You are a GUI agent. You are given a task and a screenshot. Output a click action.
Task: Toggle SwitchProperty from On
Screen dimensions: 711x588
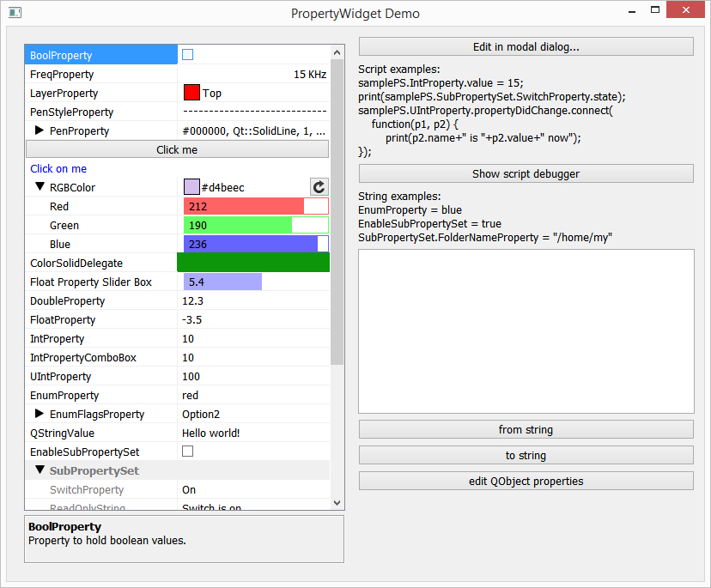pyautogui.click(x=223, y=488)
